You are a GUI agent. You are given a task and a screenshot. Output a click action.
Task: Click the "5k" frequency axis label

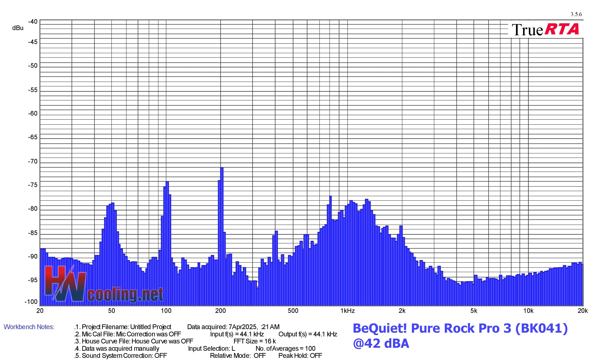point(474,311)
